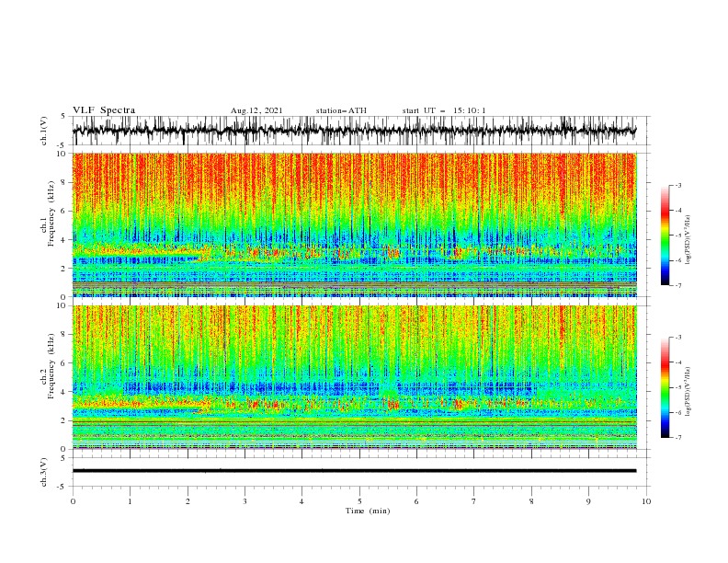Click the date "Aug.12, 2021"
Screen dimensions: 728x563
(x=256, y=110)
